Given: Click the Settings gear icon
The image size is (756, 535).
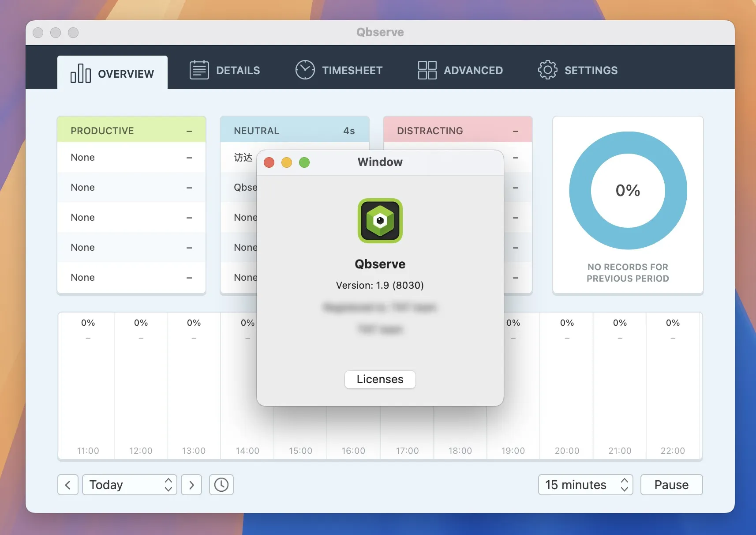Looking at the screenshot, I should [x=548, y=70].
